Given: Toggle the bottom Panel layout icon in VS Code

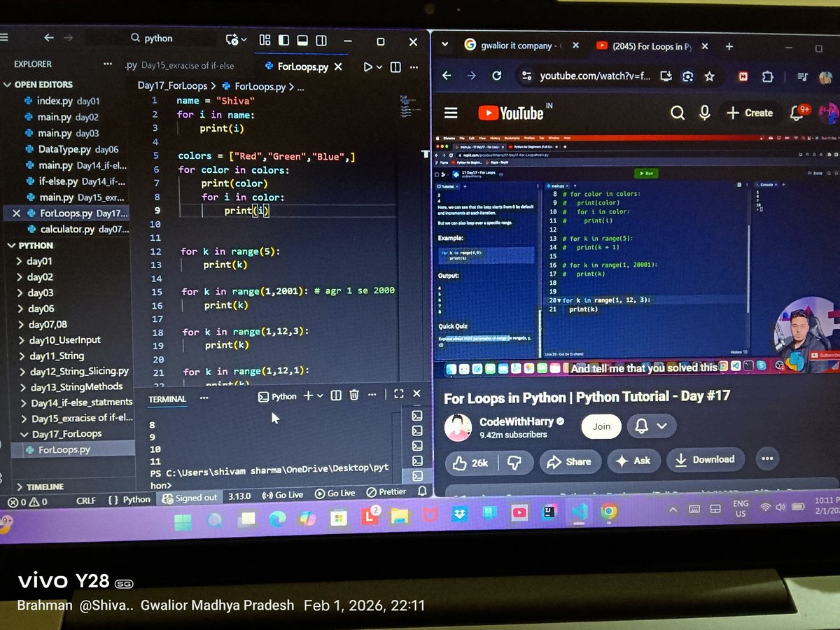Looking at the screenshot, I should tap(302, 41).
